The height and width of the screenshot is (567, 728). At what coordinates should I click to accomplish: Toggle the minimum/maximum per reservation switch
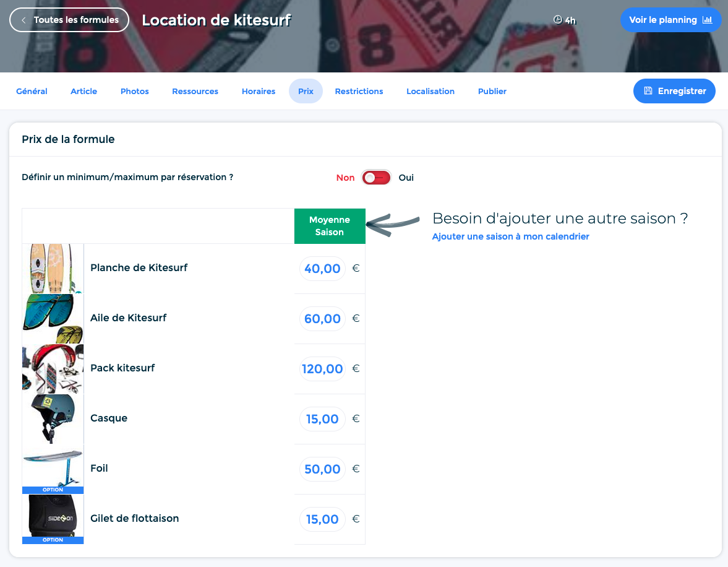coord(376,178)
